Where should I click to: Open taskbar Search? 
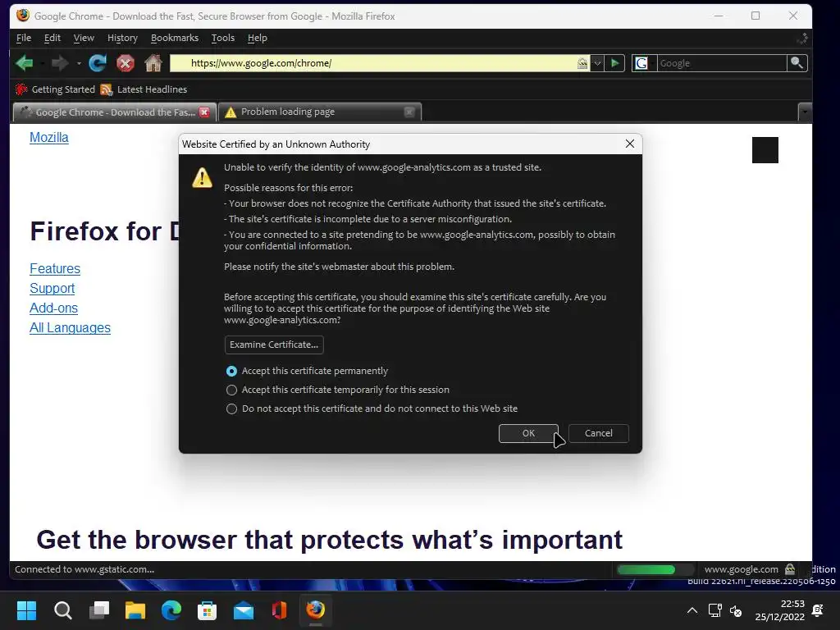coord(62,610)
